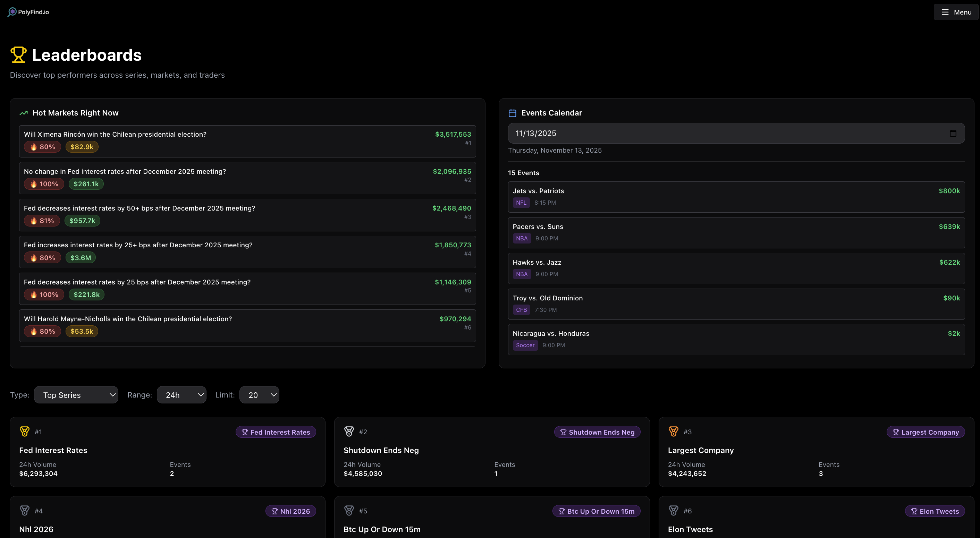Click the Fed Interest Rates pill button

[x=276, y=432]
